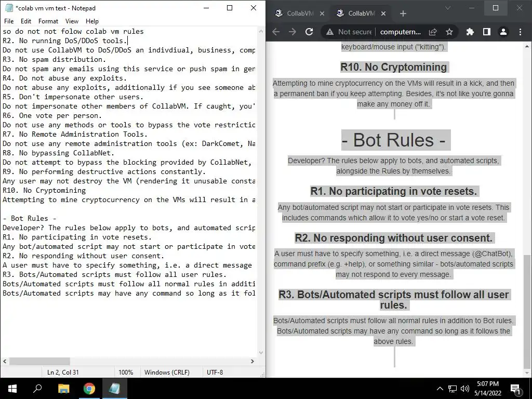This screenshot has height=399, width=532.
Task: Click Notepad line '- Bot Rules -'
Action: pyautogui.click(x=30, y=218)
